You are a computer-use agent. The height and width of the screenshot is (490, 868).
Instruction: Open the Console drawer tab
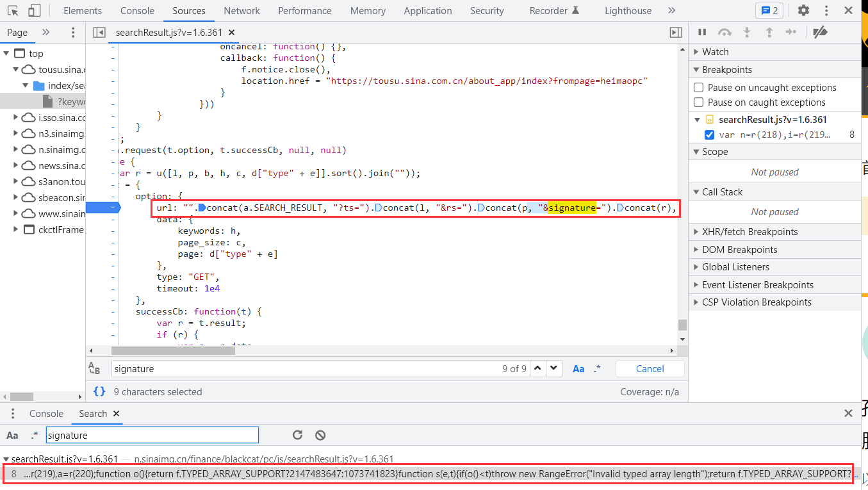tap(46, 414)
